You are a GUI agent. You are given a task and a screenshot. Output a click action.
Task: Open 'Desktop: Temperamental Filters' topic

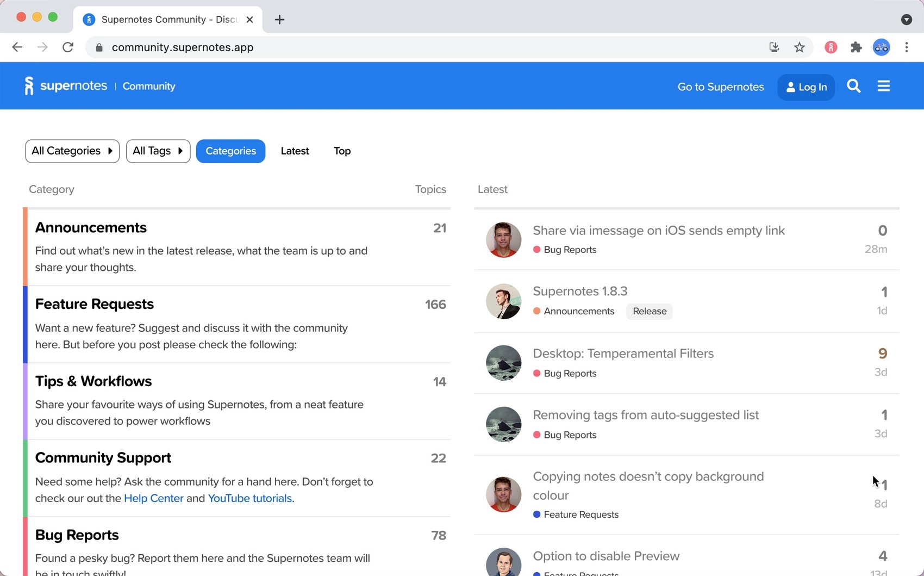tap(623, 354)
